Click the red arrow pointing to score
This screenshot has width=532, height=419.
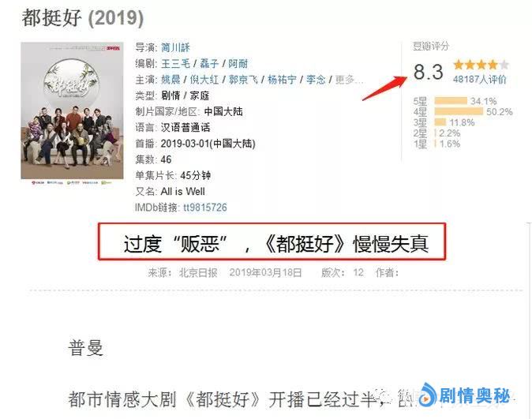pos(385,88)
